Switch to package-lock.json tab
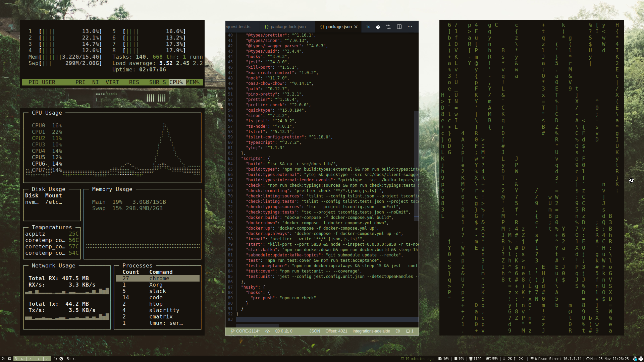 (x=285, y=27)
